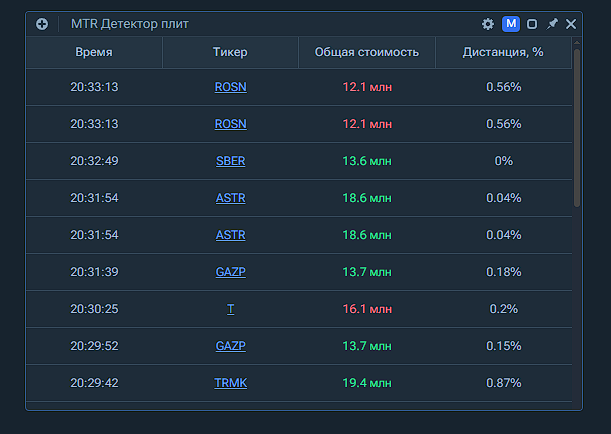Image resolution: width=611 pixels, height=434 pixels.
Task: Open the SBER ticker link
Action: pos(230,161)
